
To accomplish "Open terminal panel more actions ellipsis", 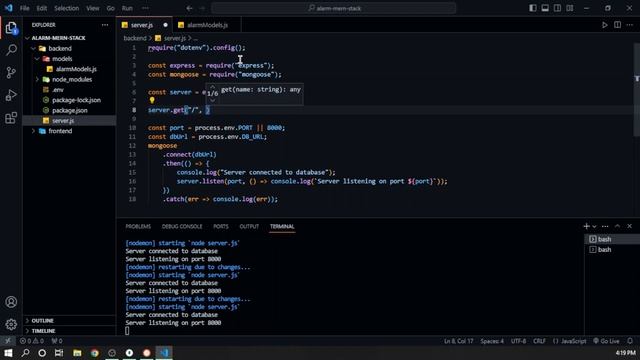I will tap(605, 226).
